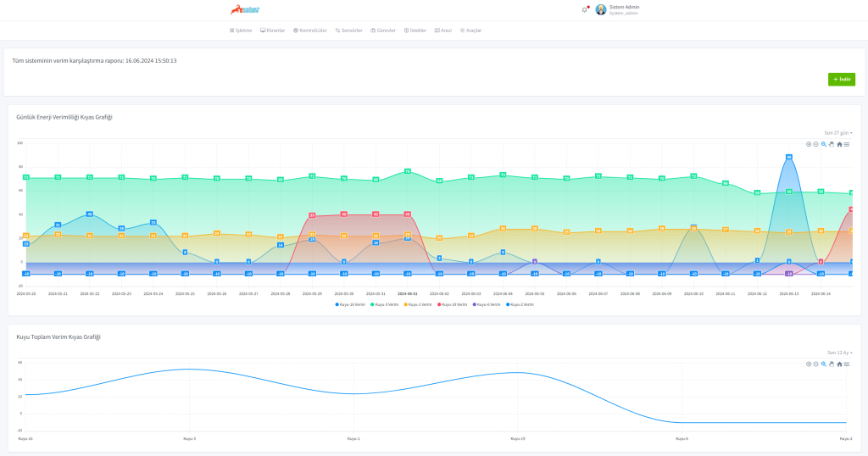The width and height of the screenshot is (868, 456).
Task: Select the selection zoom tool on daily chart
Action: pos(823,144)
